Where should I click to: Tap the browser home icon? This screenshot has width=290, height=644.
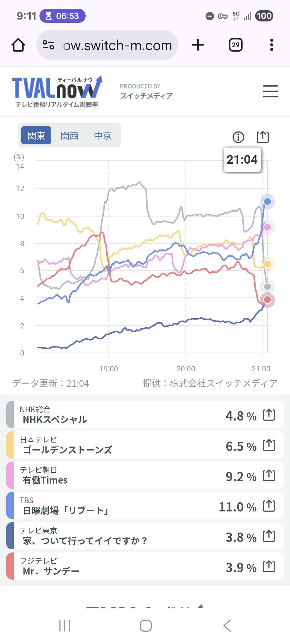18,45
